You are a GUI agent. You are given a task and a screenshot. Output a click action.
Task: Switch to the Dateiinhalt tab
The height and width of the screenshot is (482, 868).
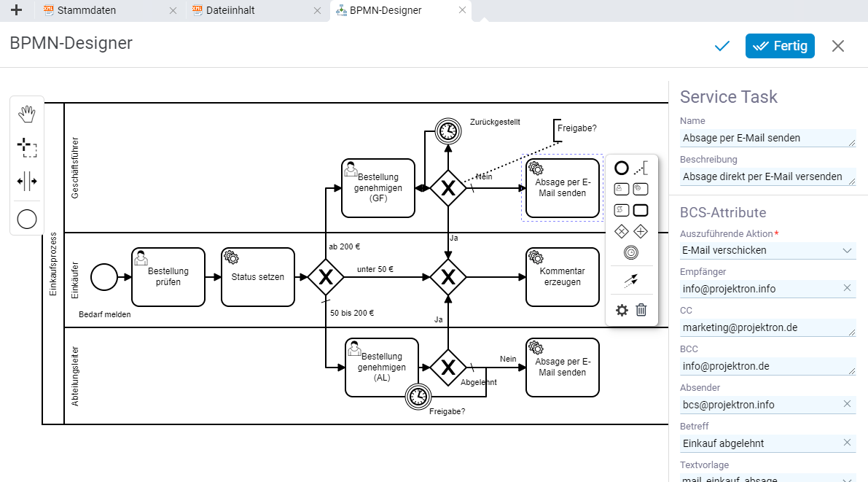click(x=230, y=10)
